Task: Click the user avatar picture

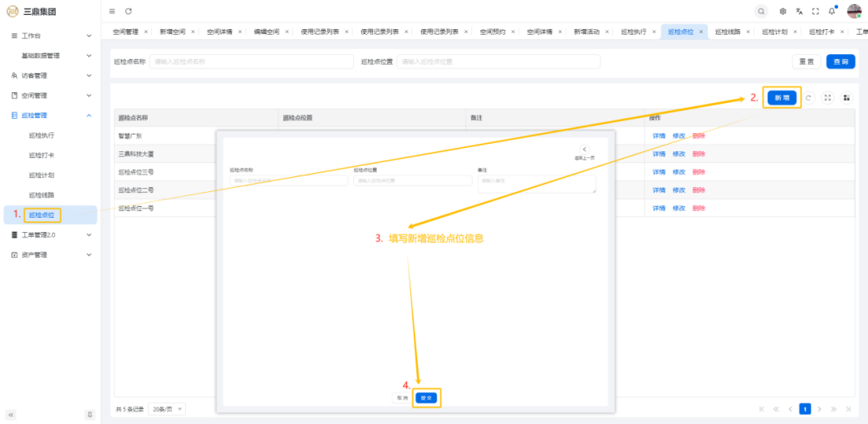Action: point(854,11)
